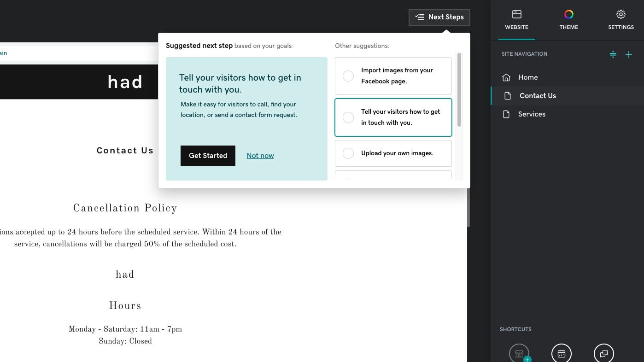
Task: Select the Tell your visitors radio option
Action: pyautogui.click(x=348, y=117)
